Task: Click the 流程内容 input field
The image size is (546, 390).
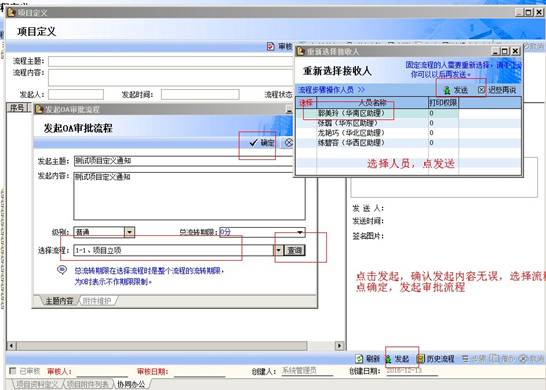Action: (x=171, y=77)
